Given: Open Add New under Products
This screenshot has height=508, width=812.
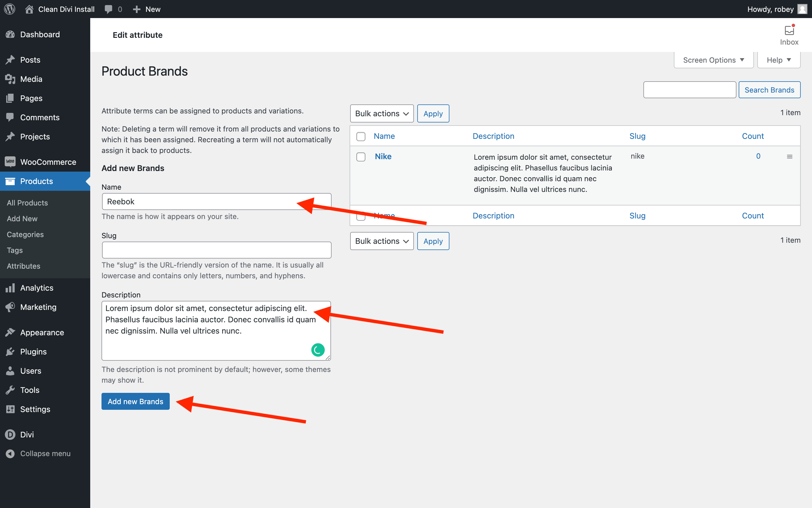Looking at the screenshot, I should pos(22,218).
